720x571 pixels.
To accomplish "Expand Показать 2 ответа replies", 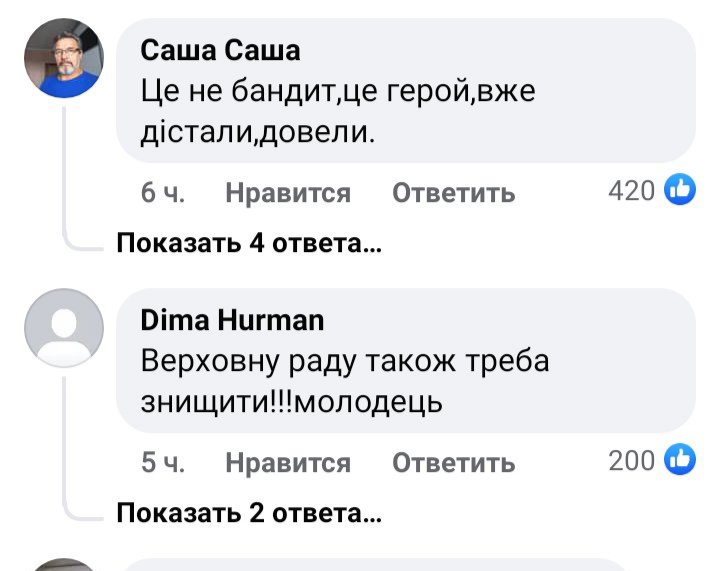I will (x=249, y=514).
